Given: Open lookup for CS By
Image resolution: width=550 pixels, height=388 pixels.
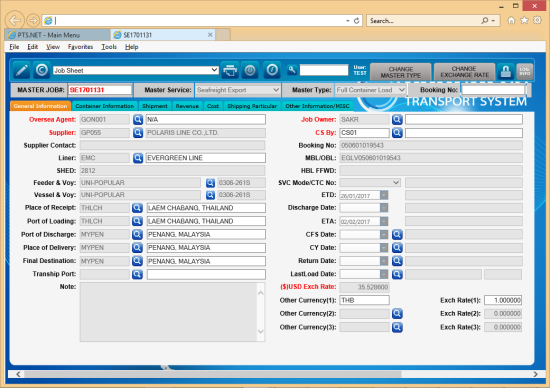Looking at the screenshot, I should [x=397, y=133].
